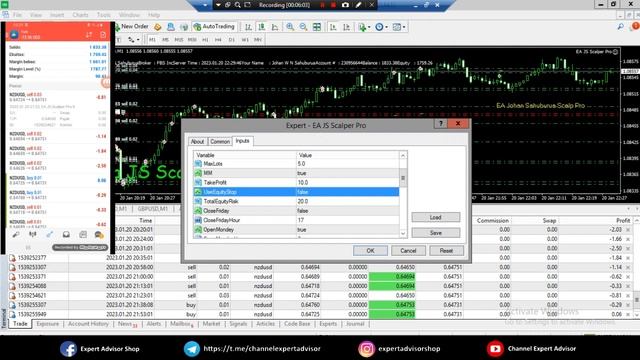The image size is (640, 360).
Task: Switch to the GBPUSD,M1 chart tab
Action: [153, 209]
